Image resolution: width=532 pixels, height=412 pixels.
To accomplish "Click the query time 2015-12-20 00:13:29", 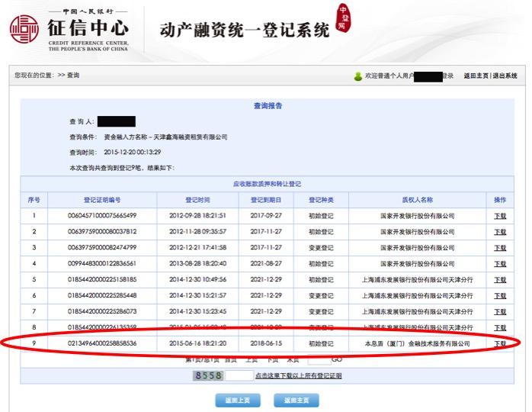I will (x=133, y=152).
